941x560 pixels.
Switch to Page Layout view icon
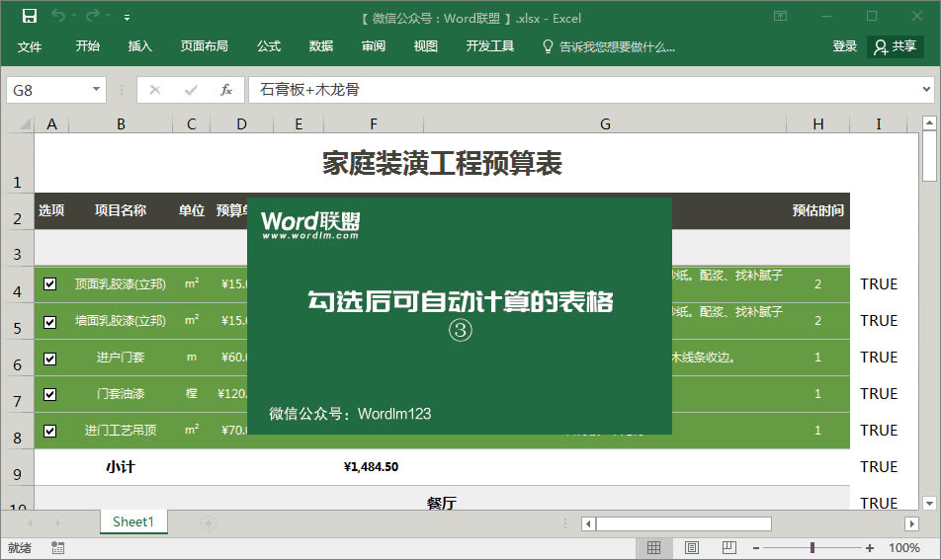(x=692, y=547)
